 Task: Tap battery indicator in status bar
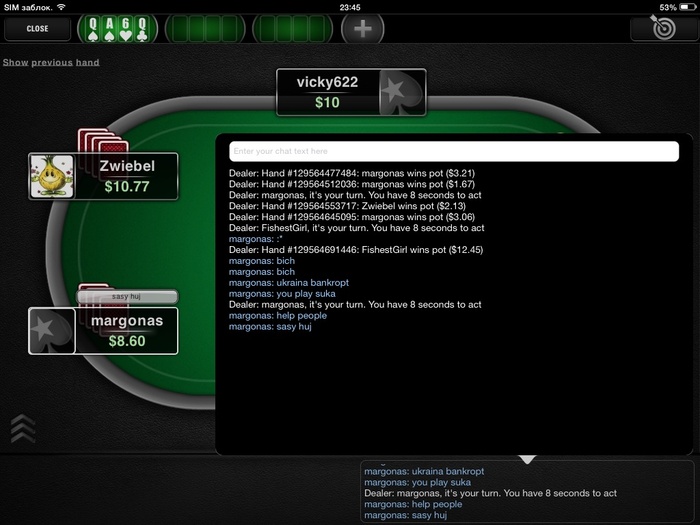(688, 7)
